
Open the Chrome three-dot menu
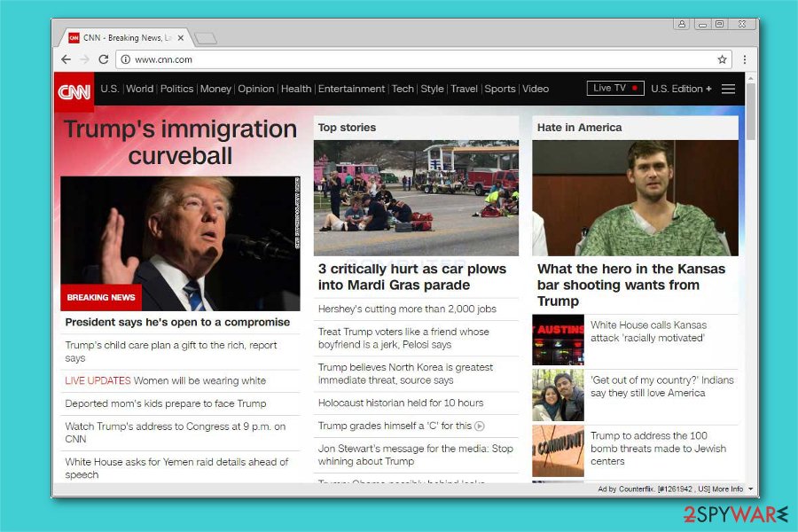[745, 59]
